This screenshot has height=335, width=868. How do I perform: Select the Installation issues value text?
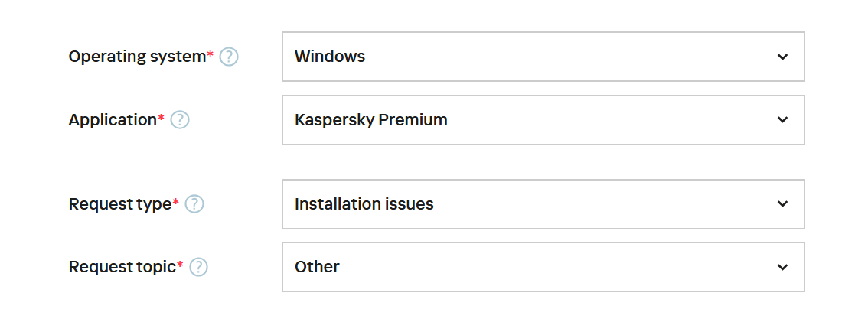[364, 204]
